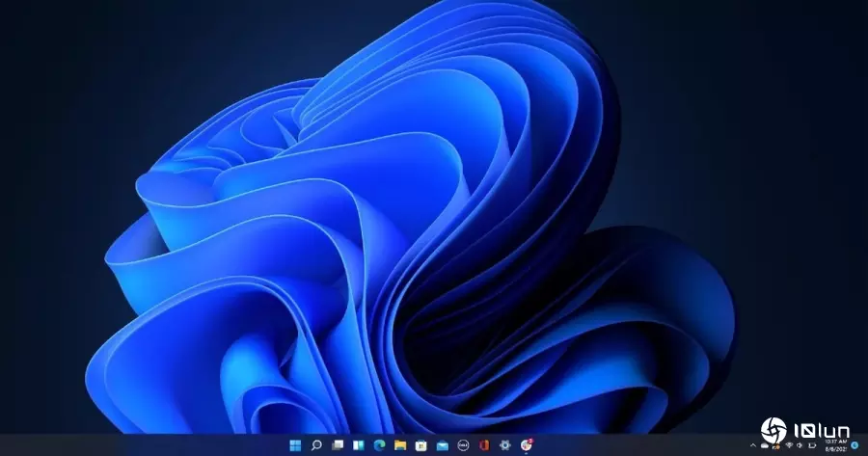Open the blue round notification icon
The image size is (868, 456).
854,445
